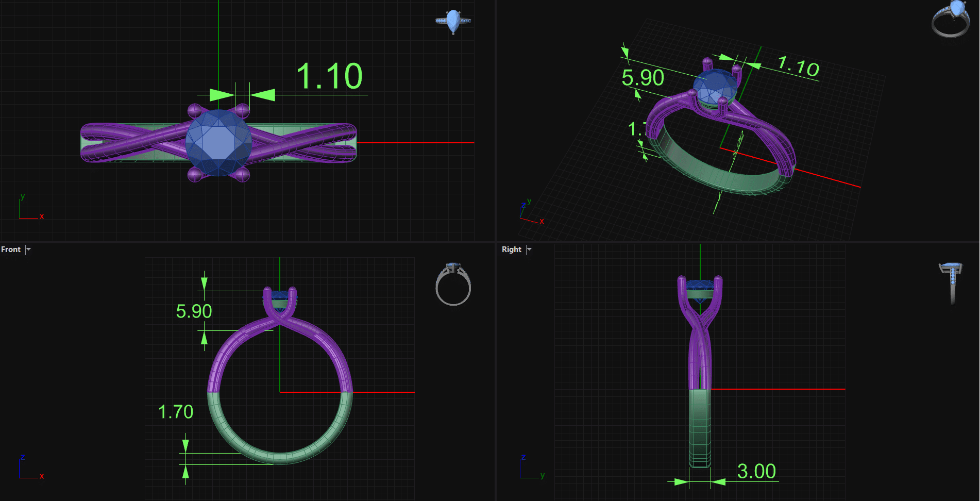Select the 5.90 dimension in Front viewport

point(194,311)
